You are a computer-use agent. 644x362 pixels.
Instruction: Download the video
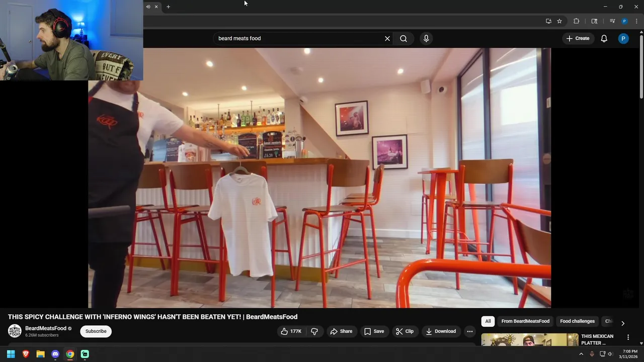pyautogui.click(x=441, y=331)
